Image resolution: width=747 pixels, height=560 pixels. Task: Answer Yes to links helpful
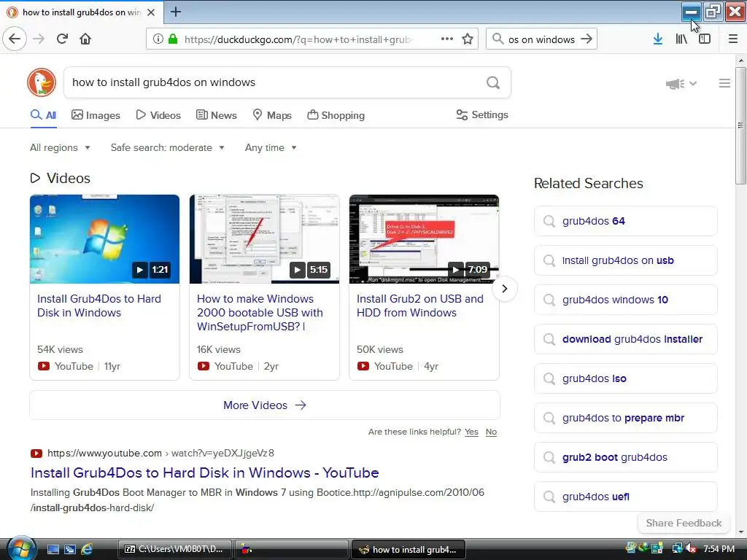tap(472, 432)
